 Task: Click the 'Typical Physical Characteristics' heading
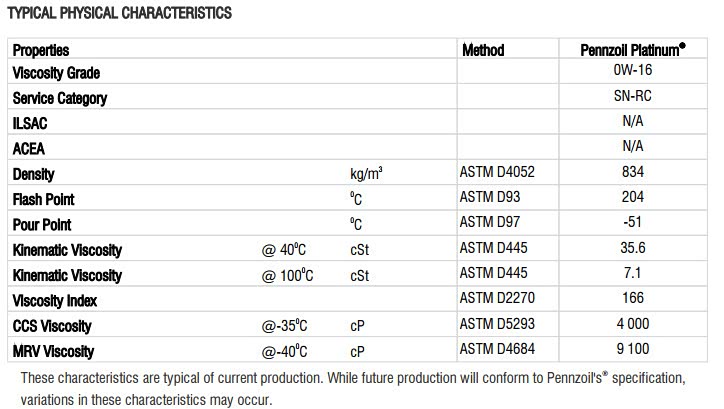click(119, 13)
